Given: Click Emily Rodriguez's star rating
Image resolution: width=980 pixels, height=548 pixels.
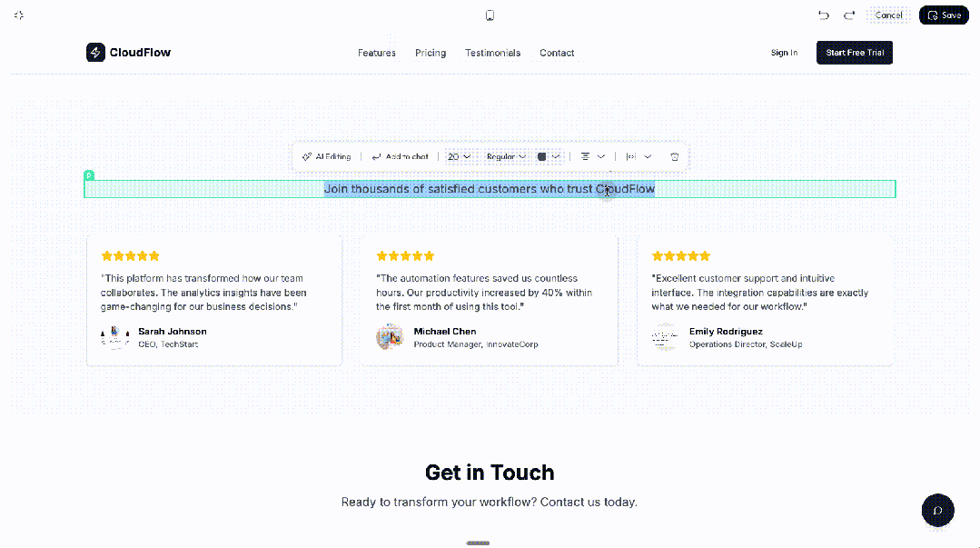Looking at the screenshot, I should click(x=680, y=256).
